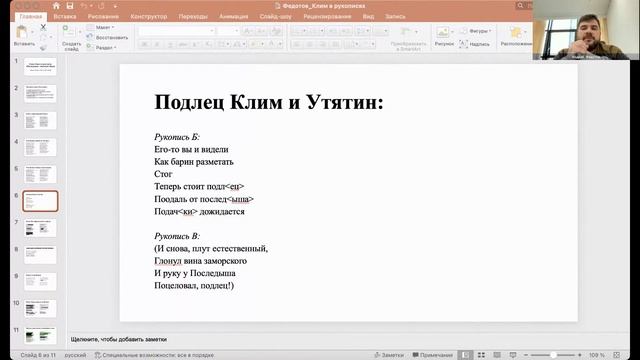The image size is (640, 360).
Task: Click the Cut scissors icon
Action: 43,27
